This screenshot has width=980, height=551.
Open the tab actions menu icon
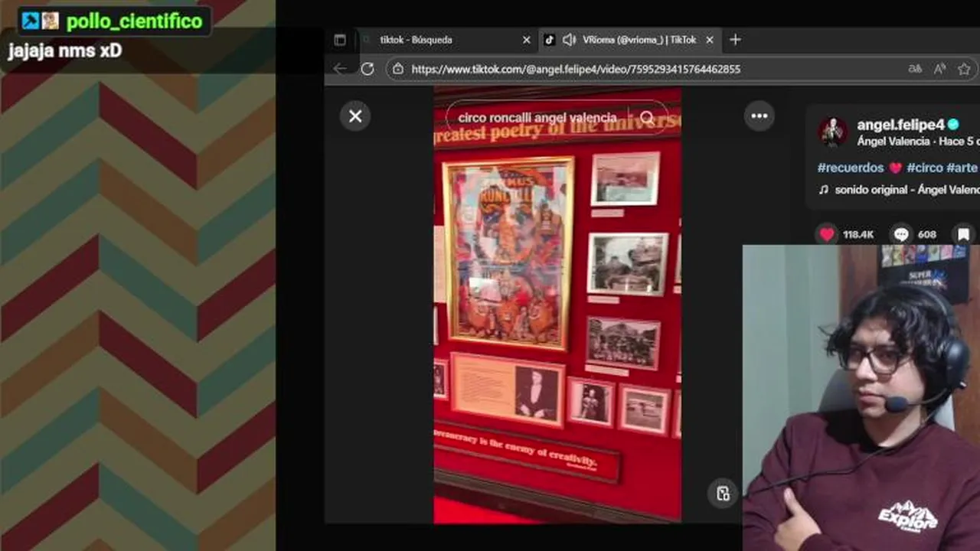point(340,40)
